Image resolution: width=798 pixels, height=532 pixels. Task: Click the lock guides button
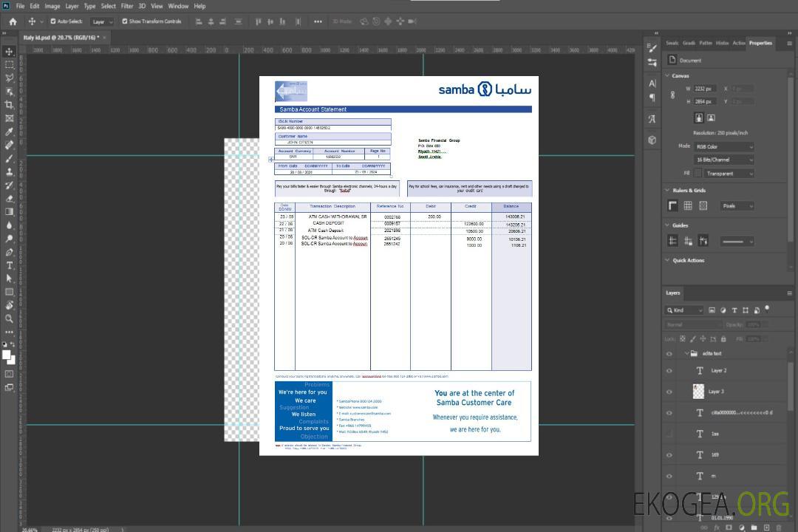coord(688,242)
